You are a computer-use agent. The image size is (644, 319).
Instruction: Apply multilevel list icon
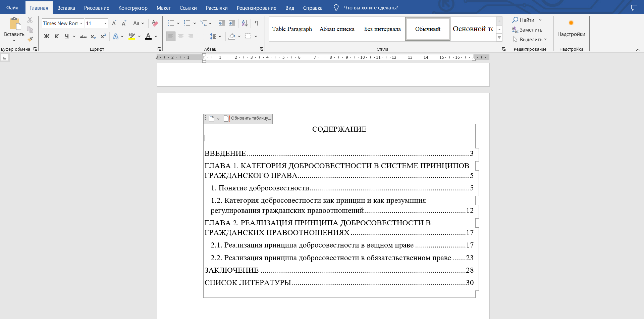tap(204, 23)
